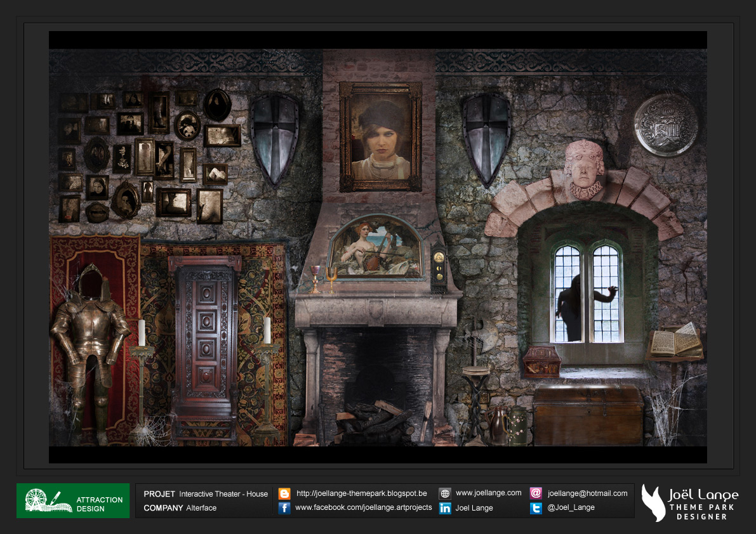Click the small red box on windowsill

[541, 361]
